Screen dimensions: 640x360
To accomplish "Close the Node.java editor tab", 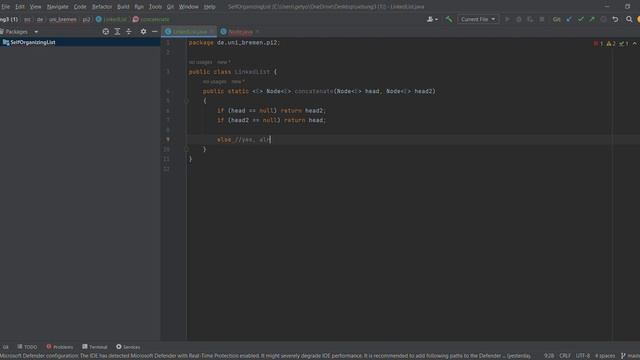I will (257, 31).
